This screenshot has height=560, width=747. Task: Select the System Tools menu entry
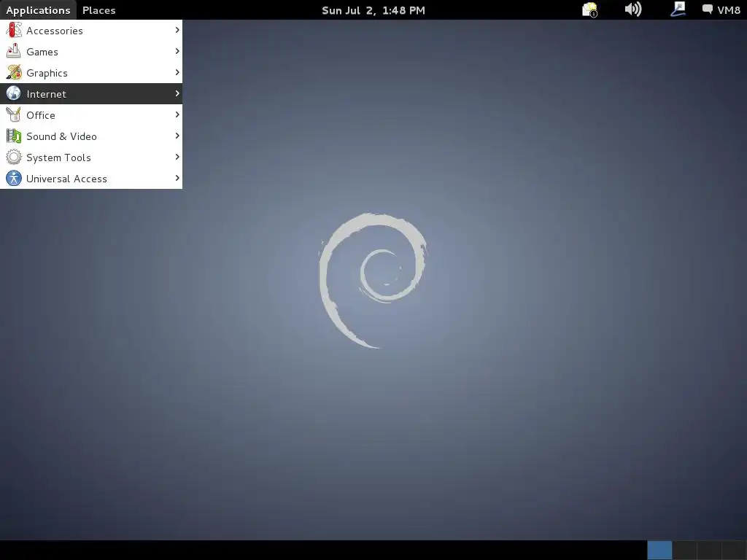[91, 157]
